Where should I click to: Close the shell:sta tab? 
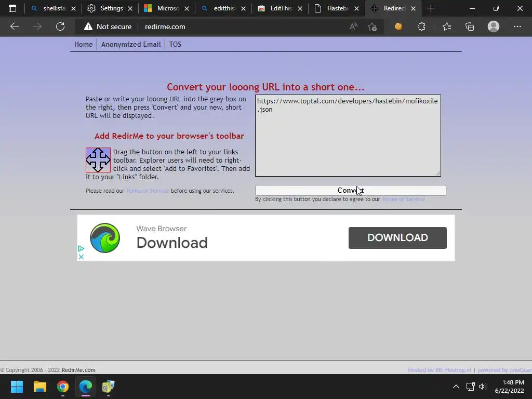(x=74, y=8)
